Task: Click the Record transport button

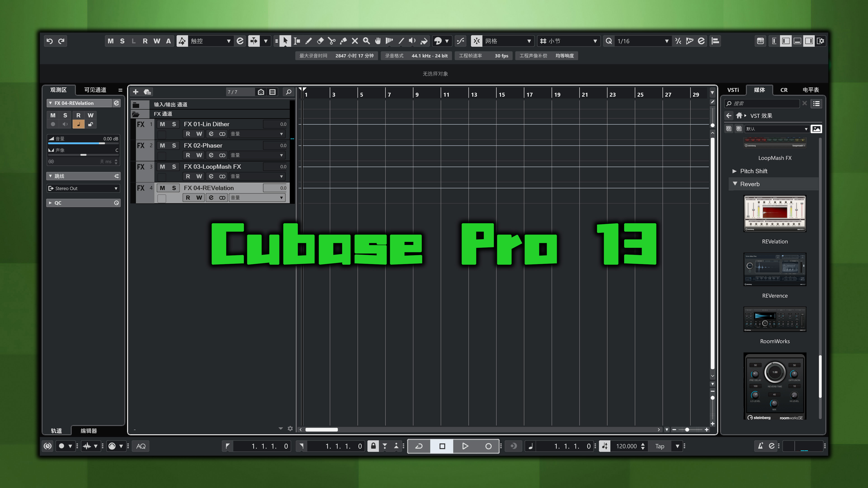Action: coord(488,446)
